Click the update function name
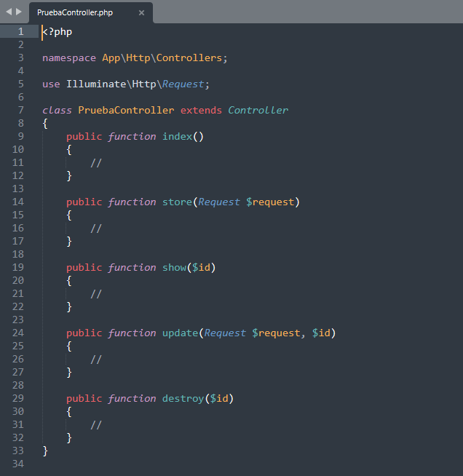 180,333
